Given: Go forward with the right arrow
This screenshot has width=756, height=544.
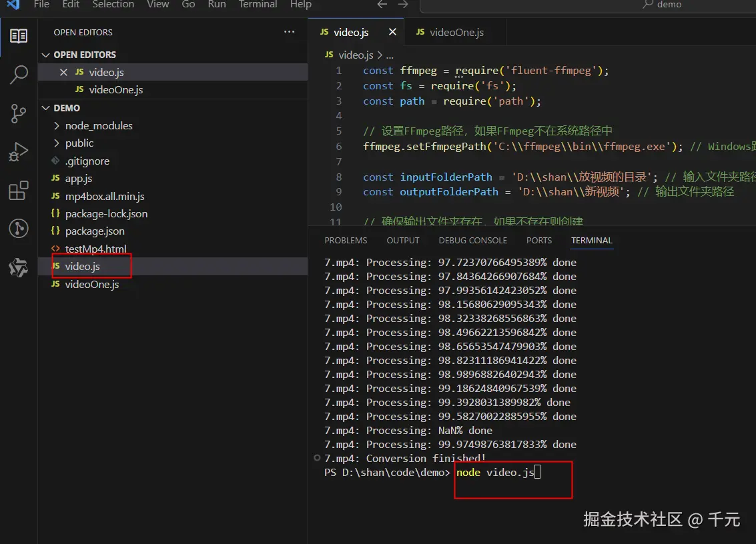Looking at the screenshot, I should click(403, 5).
